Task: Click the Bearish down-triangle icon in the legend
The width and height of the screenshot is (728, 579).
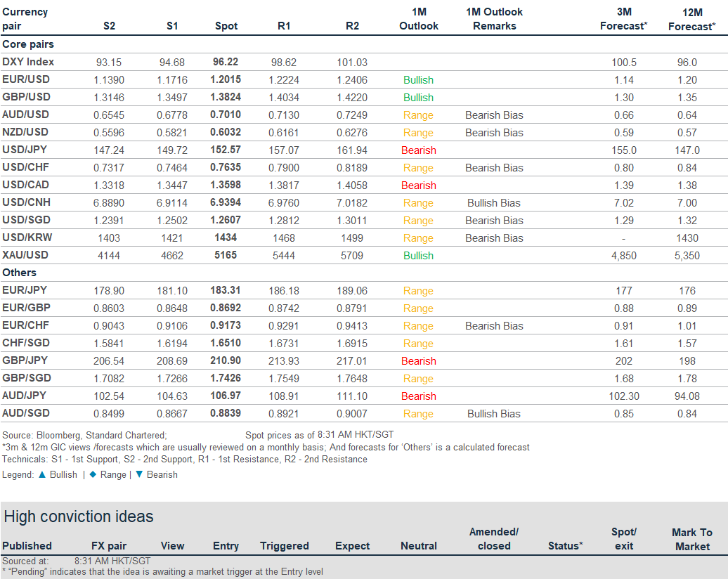Action: point(138,474)
